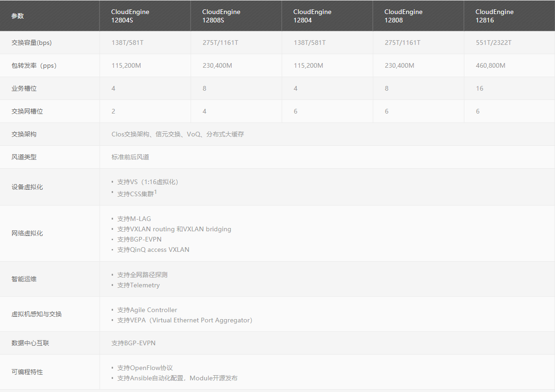
Task: Click the 风道类型 row label
Action: coord(24,157)
